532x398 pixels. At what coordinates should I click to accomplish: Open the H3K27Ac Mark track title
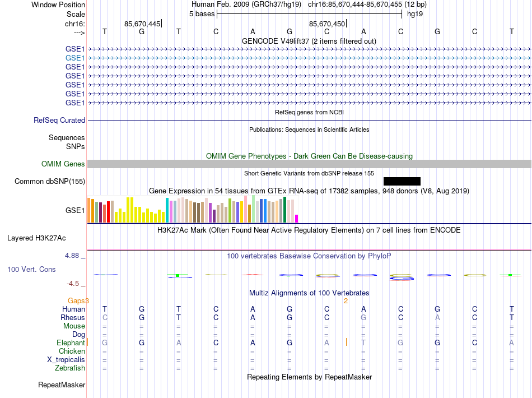tap(309, 230)
